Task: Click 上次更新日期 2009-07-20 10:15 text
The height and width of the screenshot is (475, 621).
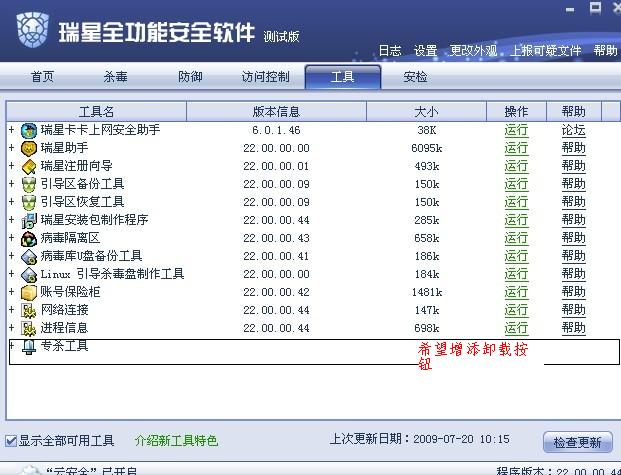Action: [419, 439]
